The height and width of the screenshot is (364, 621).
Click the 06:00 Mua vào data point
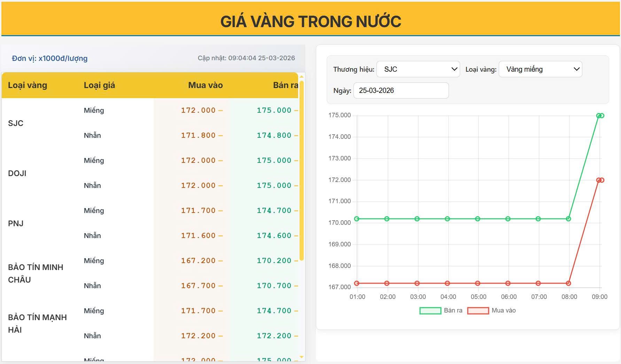tap(508, 283)
